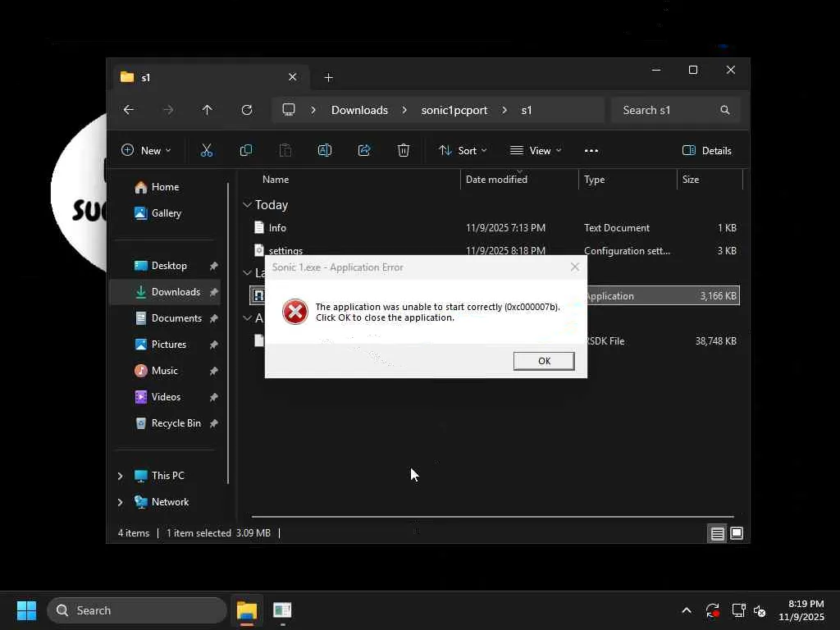Expand This PC tree node
The height and width of the screenshot is (630, 840).
120,476
